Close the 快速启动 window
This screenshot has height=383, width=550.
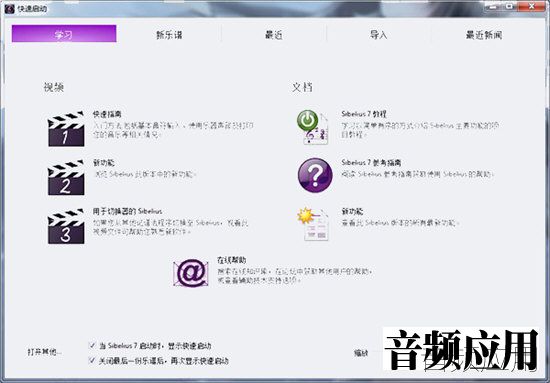coord(532,6)
